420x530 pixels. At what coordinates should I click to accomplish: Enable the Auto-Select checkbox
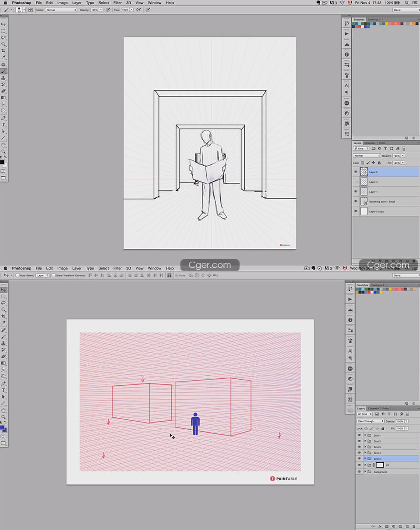(x=17, y=276)
